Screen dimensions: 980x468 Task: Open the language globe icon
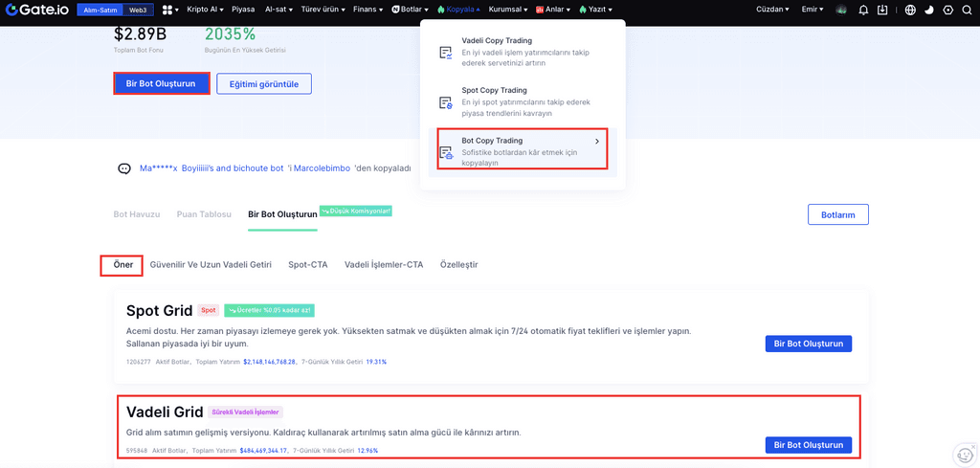click(909, 10)
